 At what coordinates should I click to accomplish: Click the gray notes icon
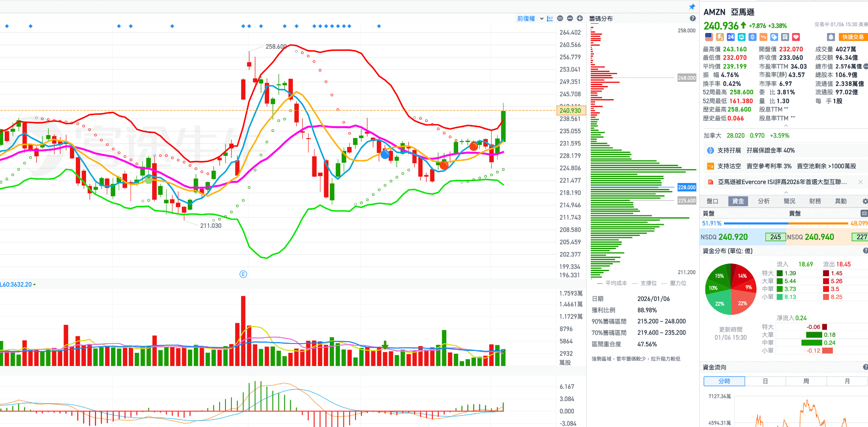785,37
